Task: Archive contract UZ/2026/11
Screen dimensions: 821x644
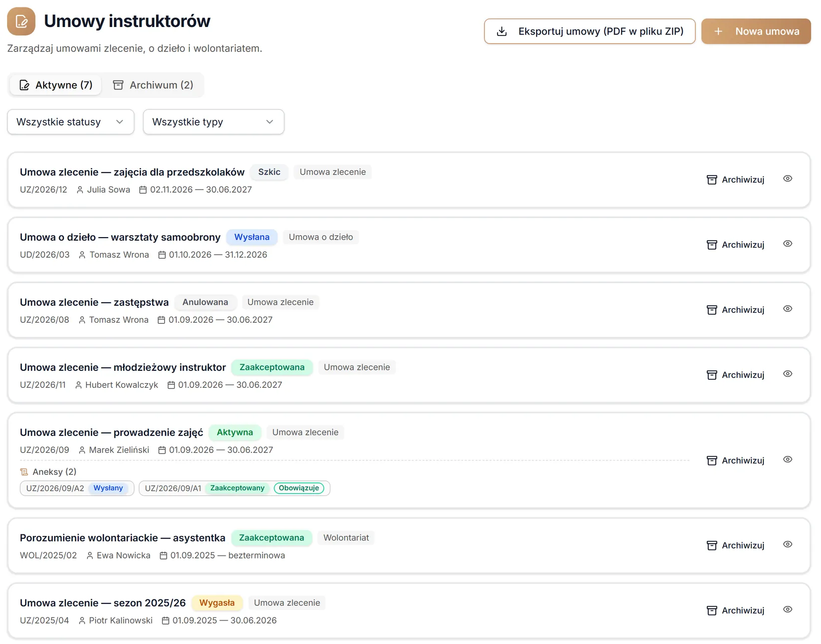Action: (735, 375)
